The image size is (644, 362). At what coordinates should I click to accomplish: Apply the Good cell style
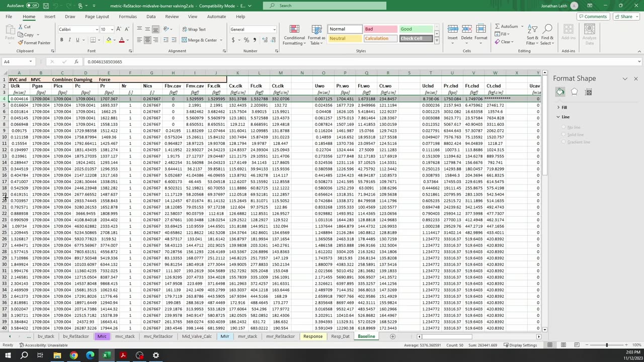coord(416,29)
